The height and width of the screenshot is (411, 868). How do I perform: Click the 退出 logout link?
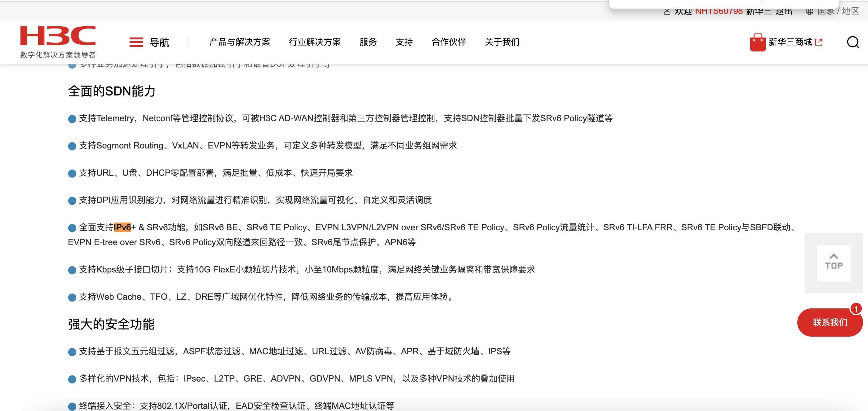(x=783, y=12)
